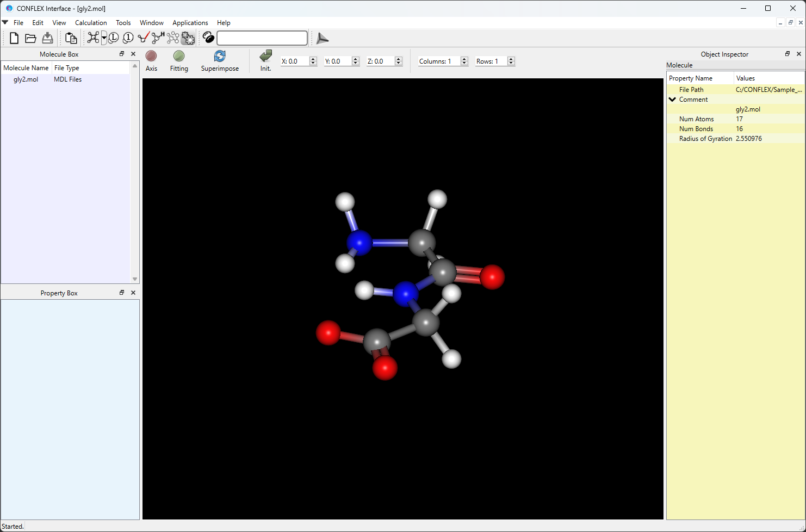Click the Save icon in toolbar
Image resolution: width=806 pixels, height=532 pixels.
pyautogui.click(x=48, y=38)
